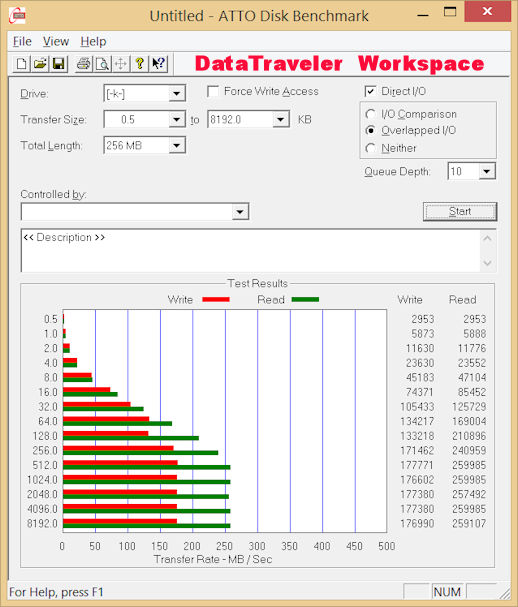
Task: Click the New document toolbar icon
Action: click(x=22, y=63)
